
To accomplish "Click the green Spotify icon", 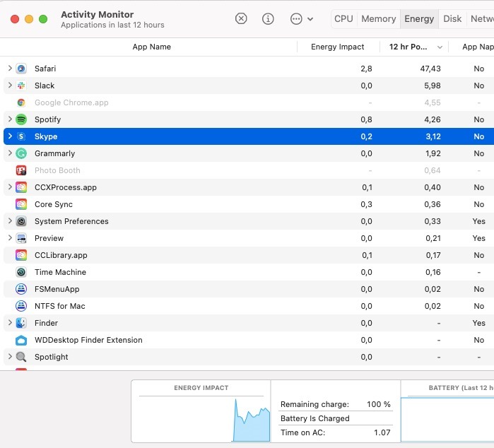I will coord(21,119).
